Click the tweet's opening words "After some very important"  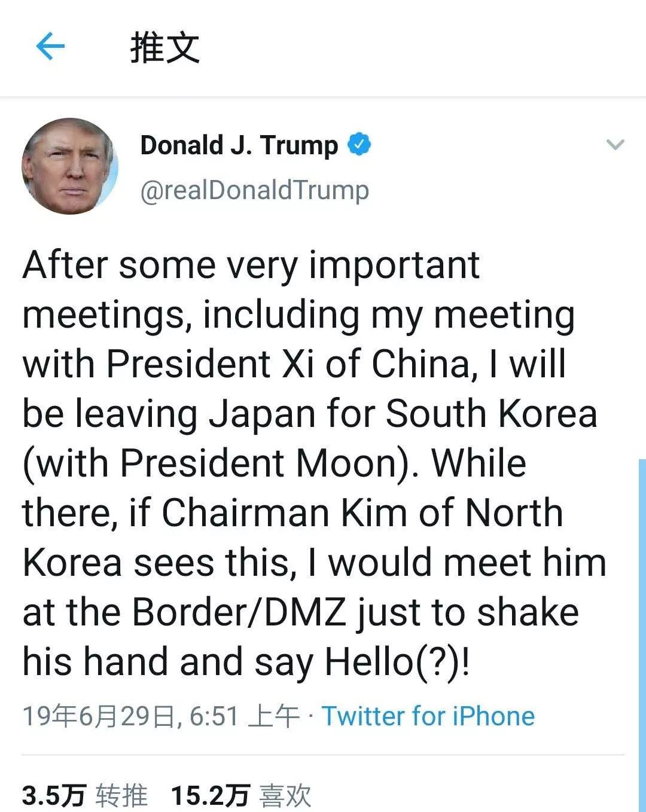coord(251,265)
